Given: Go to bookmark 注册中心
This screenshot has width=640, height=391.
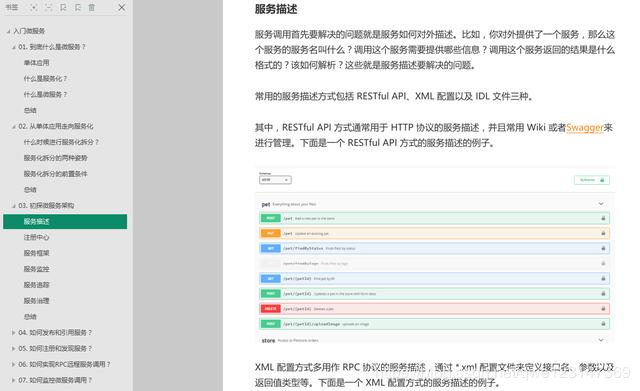Looking at the screenshot, I should 36,238.
